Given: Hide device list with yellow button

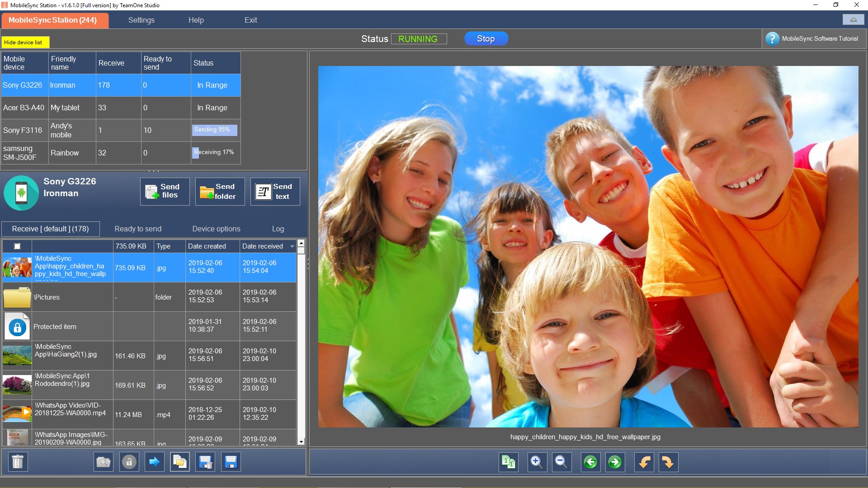Looking at the screenshot, I should tap(25, 42).
